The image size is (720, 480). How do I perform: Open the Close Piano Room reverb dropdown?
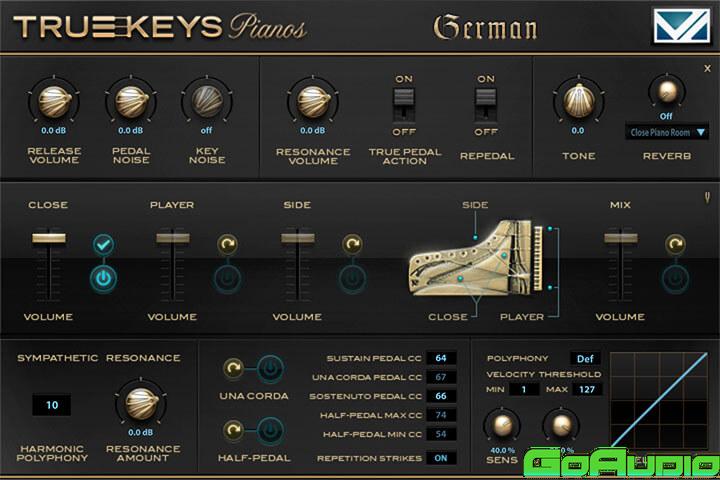click(666, 133)
